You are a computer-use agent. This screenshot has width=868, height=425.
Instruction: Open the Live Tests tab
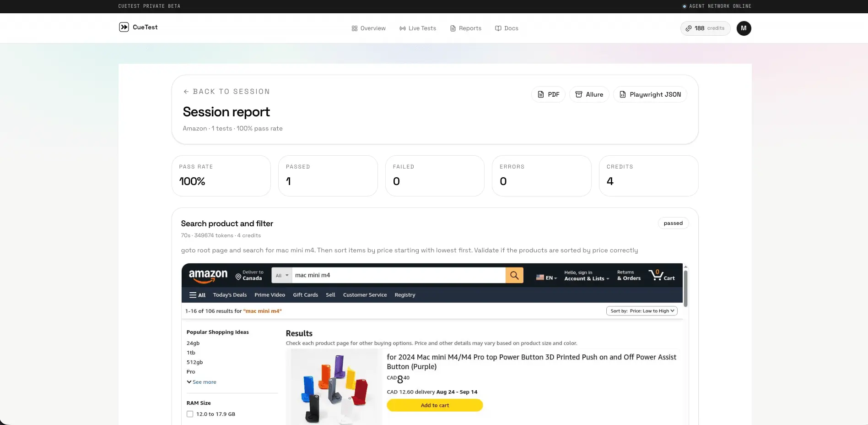(x=417, y=28)
